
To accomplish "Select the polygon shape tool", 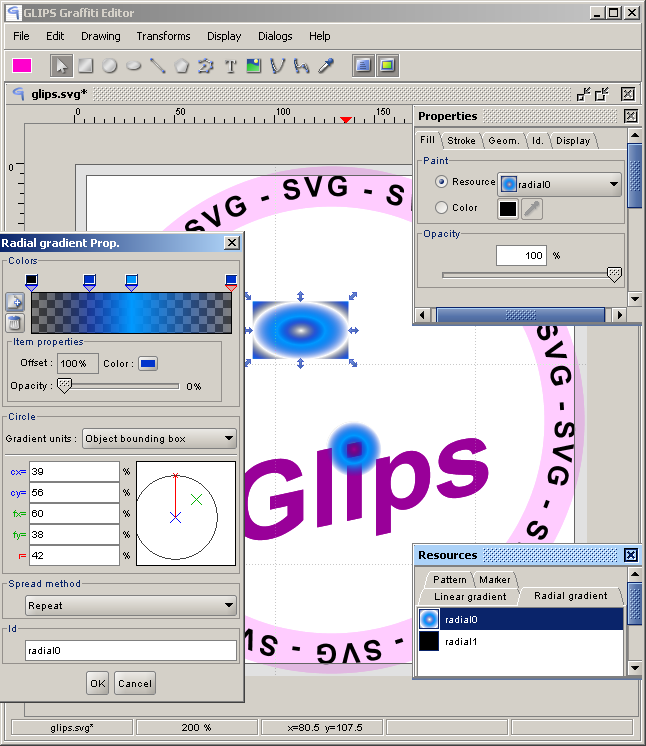I will [x=181, y=66].
